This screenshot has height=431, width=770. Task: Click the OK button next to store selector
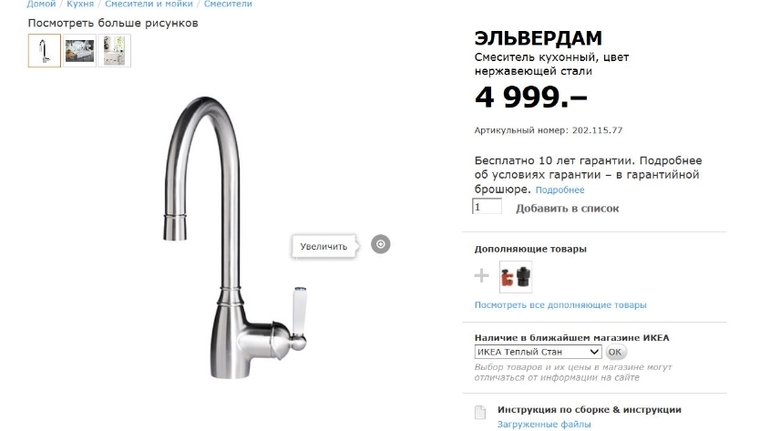point(615,352)
